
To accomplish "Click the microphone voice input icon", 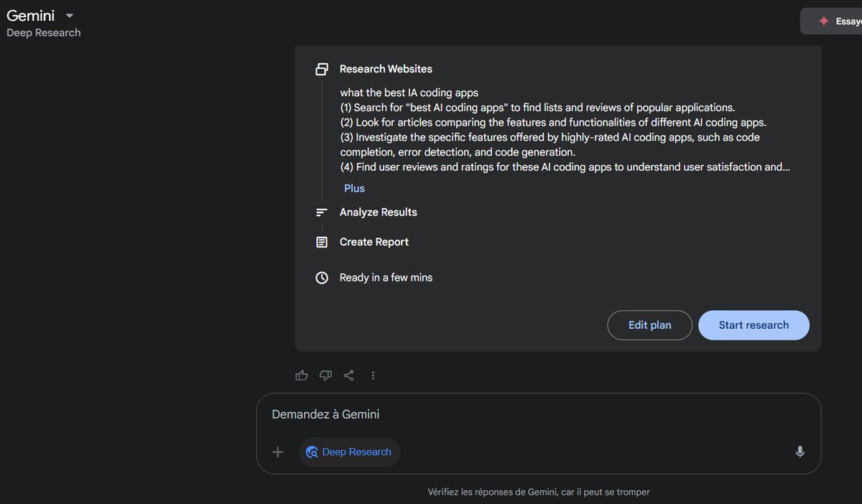I will (800, 452).
